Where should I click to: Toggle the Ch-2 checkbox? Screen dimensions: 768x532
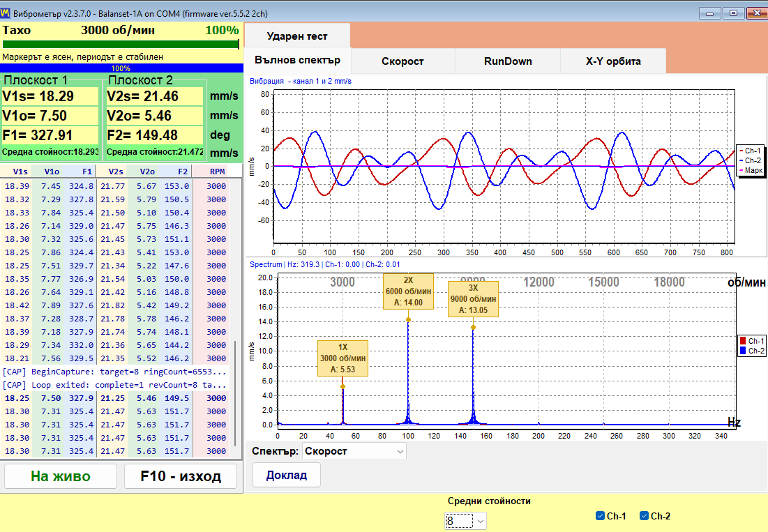(644, 515)
